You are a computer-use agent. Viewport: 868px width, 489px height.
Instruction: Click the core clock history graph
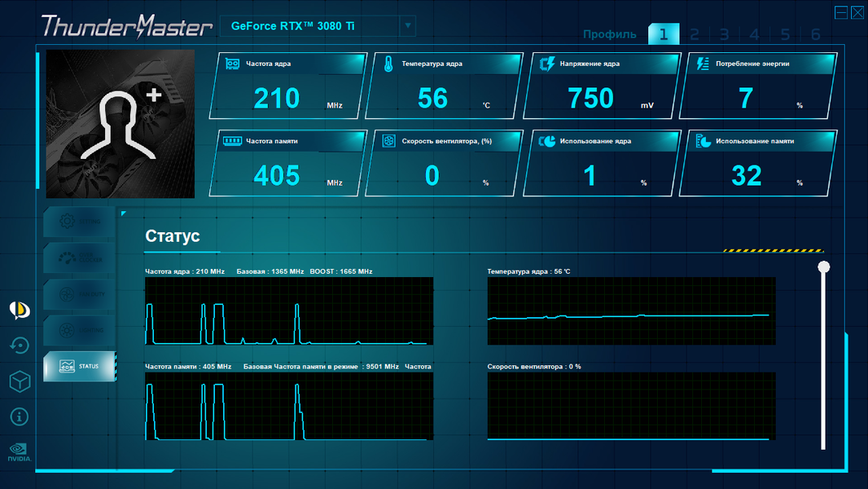click(289, 311)
